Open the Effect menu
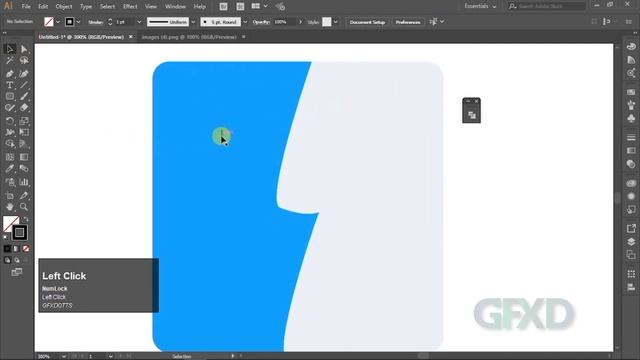The width and height of the screenshot is (640, 360). (x=130, y=7)
